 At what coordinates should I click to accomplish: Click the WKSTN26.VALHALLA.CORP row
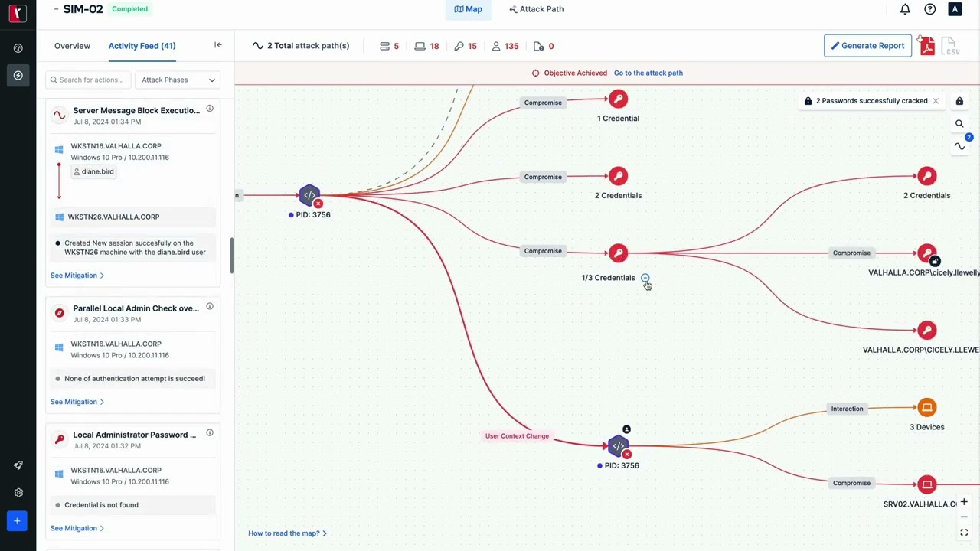click(132, 217)
